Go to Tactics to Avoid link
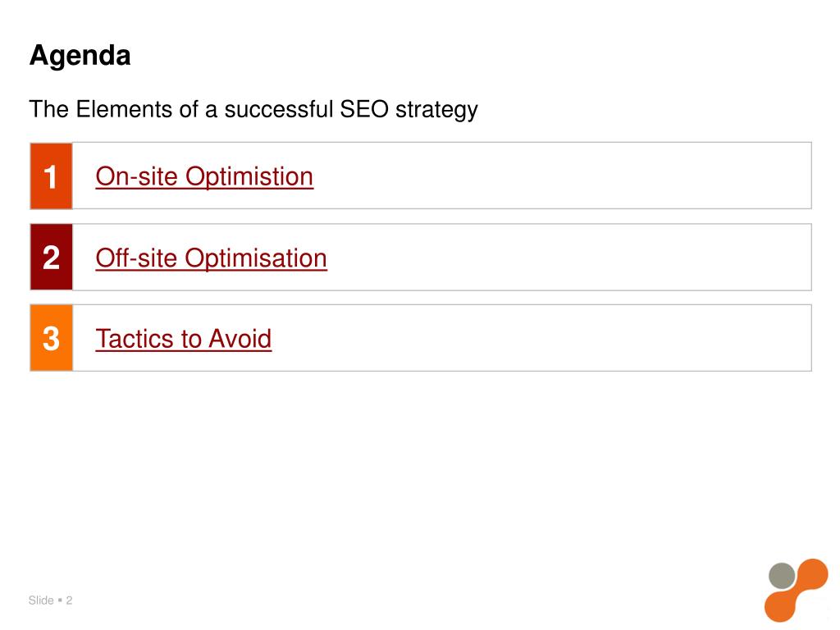The height and width of the screenshot is (630, 840). tap(183, 339)
